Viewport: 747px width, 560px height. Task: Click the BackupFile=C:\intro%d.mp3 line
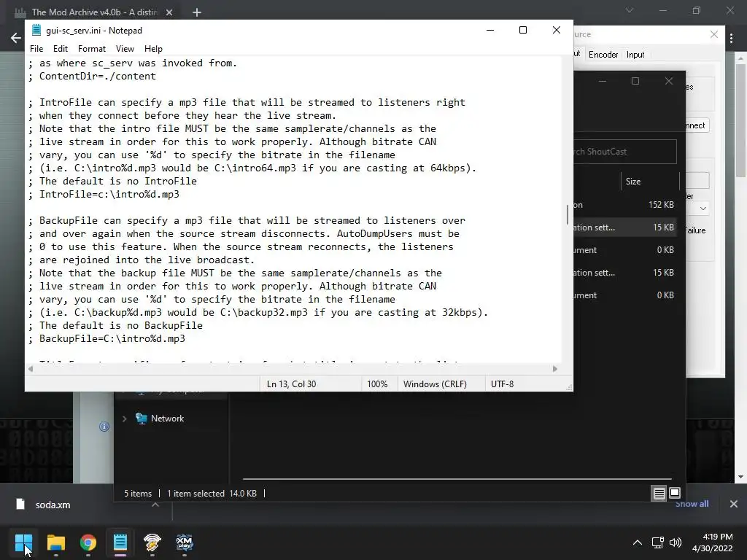[112, 338]
